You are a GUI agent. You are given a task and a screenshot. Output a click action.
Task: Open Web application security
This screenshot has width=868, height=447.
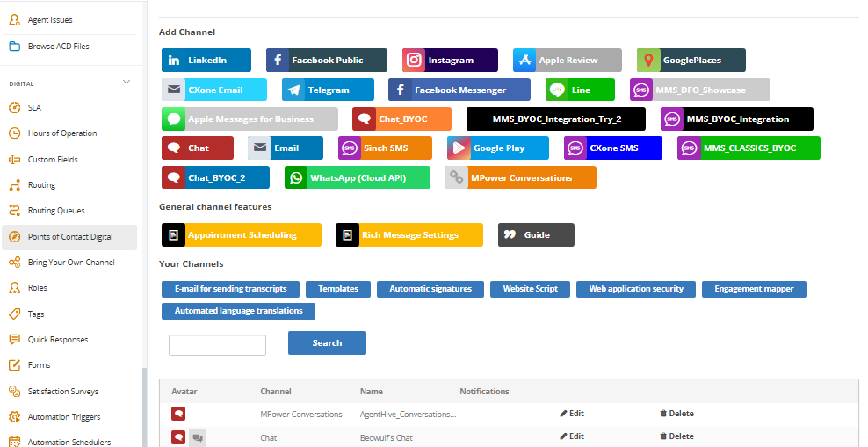(635, 289)
